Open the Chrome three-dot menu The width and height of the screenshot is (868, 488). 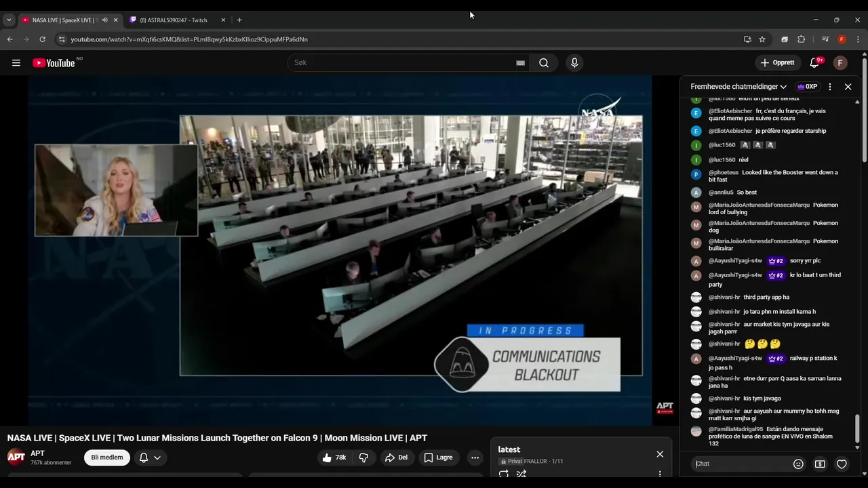click(x=858, y=39)
